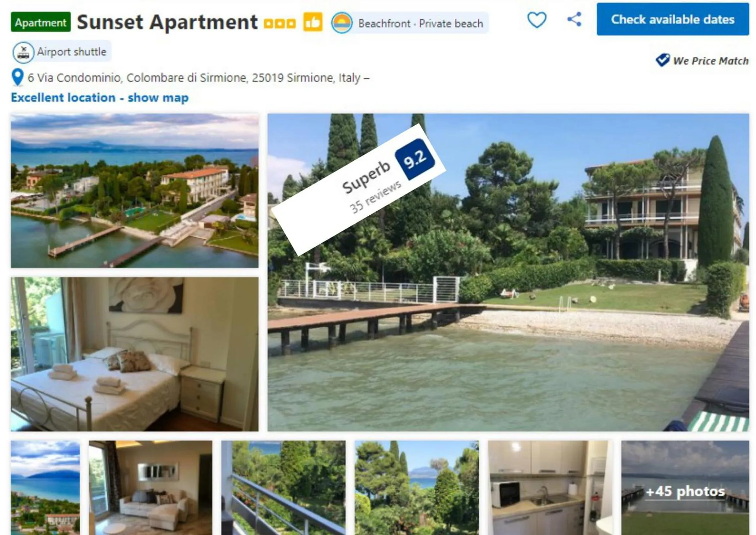Image resolution: width=756 pixels, height=535 pixels.
Task: Open the large beach and pier photo
Action: pyautogui.click(x=508, y=272)
